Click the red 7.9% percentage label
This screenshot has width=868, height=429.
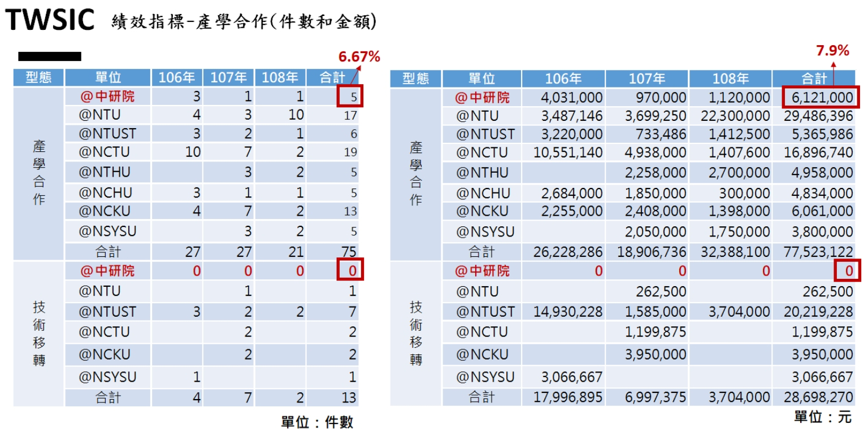click(832, 51)
